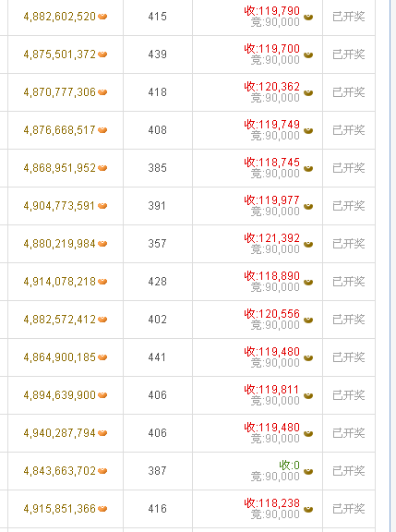The image size is (396, 532).
Task: Click the amount 4,904,773,591
Action: click(59, 206)
